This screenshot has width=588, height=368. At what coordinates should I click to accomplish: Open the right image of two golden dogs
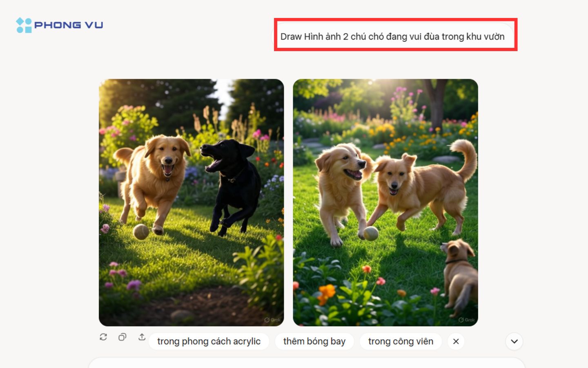(385, 202)
